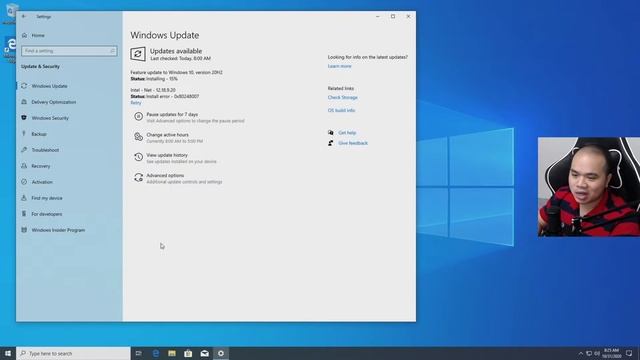This screenshot has width=640, height=360.
Task: Open File Explorer from taskbar
Action: pos(172,353)
